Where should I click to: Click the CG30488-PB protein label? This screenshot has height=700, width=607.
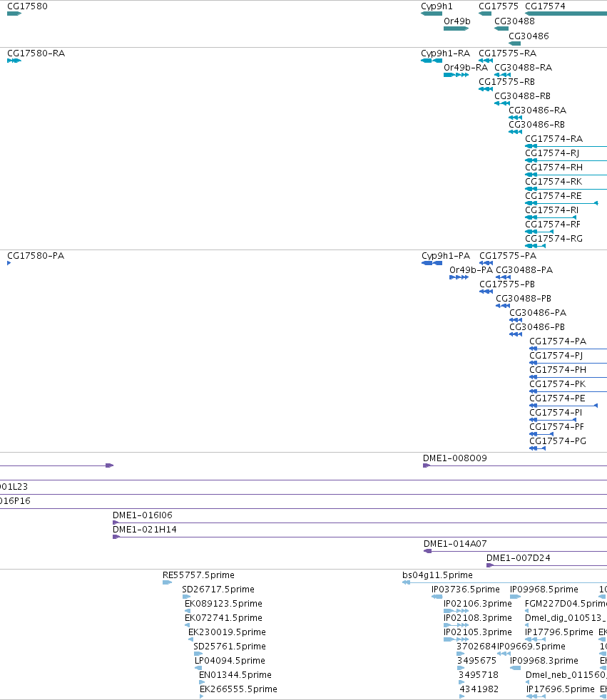coord(524,299)
